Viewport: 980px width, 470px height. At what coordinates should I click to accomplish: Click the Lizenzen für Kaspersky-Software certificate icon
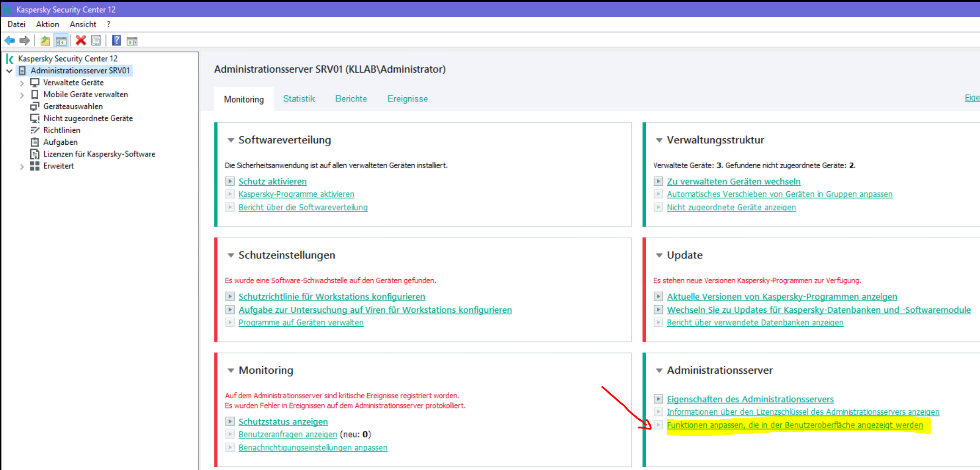point(34,154)
